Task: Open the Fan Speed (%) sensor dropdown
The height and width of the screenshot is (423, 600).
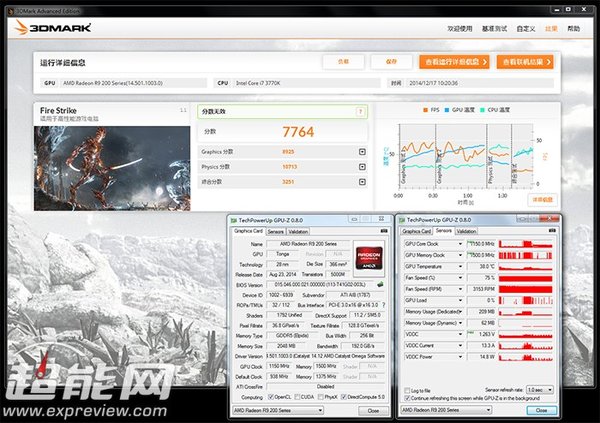Action: coord(460,278)
